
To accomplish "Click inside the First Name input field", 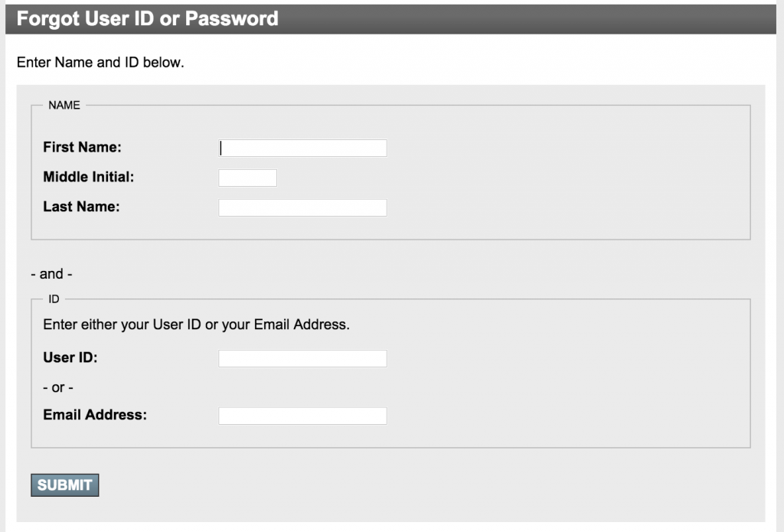I will [302, 147].
